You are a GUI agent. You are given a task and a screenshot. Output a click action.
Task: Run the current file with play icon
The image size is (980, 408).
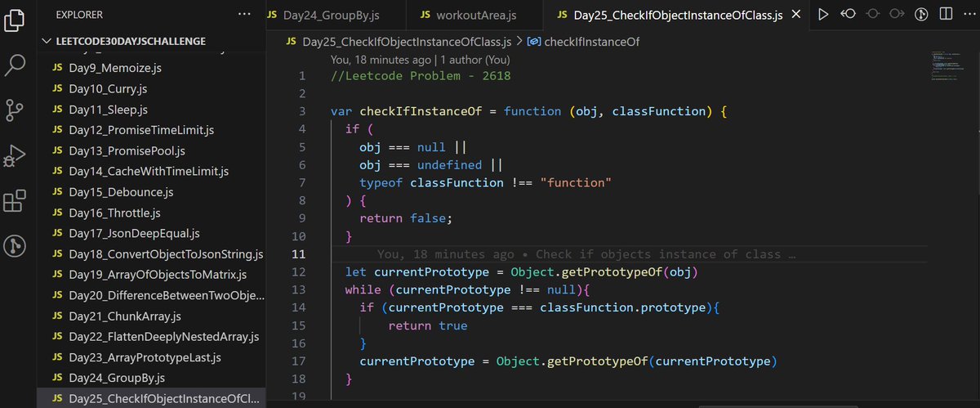(x=823, y=14)
